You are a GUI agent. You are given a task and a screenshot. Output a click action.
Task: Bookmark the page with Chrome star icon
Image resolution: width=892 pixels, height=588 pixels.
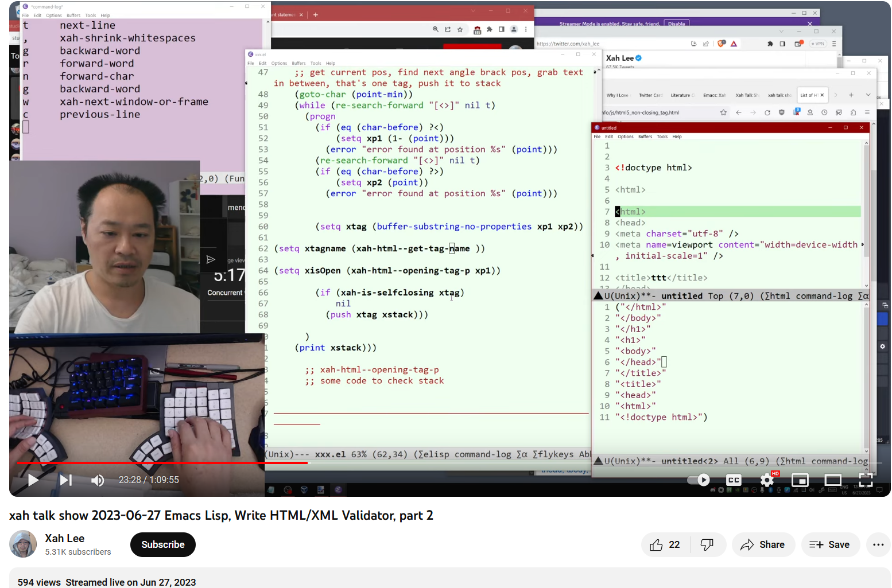click(x=460, y=29)
